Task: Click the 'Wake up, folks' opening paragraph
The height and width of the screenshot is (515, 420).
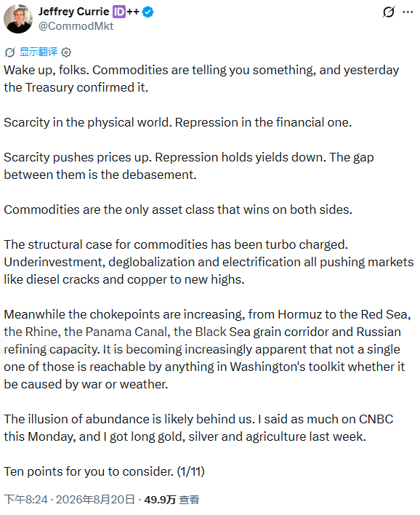Action: 201,79
